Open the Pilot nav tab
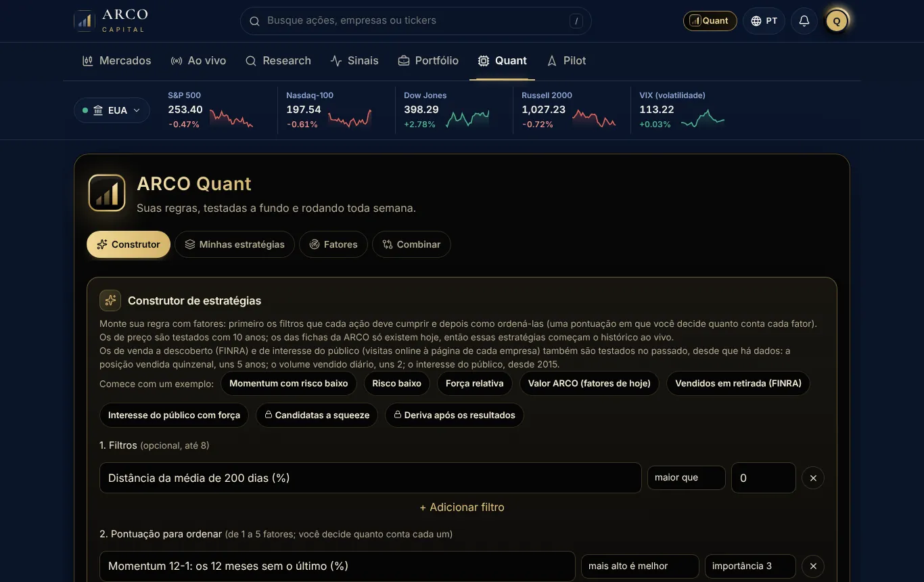 click(x=566, y=61)
